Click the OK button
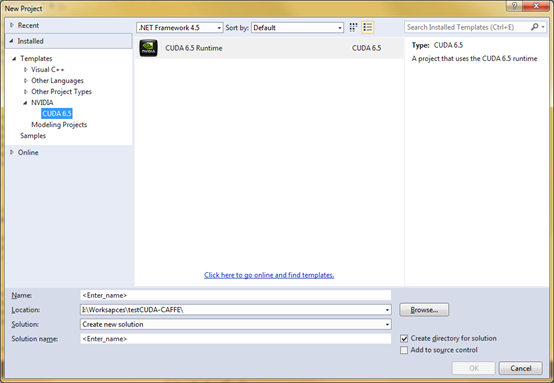Image resolution: width=554 pixels, height=383 pixels. (473, 368)
